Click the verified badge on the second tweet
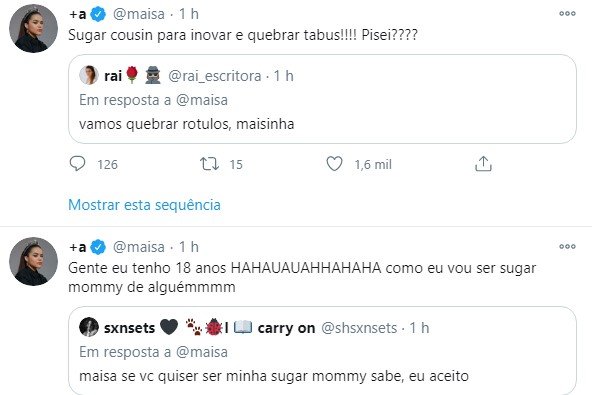This screenshot has height=395, width=592. pos(98,247)
